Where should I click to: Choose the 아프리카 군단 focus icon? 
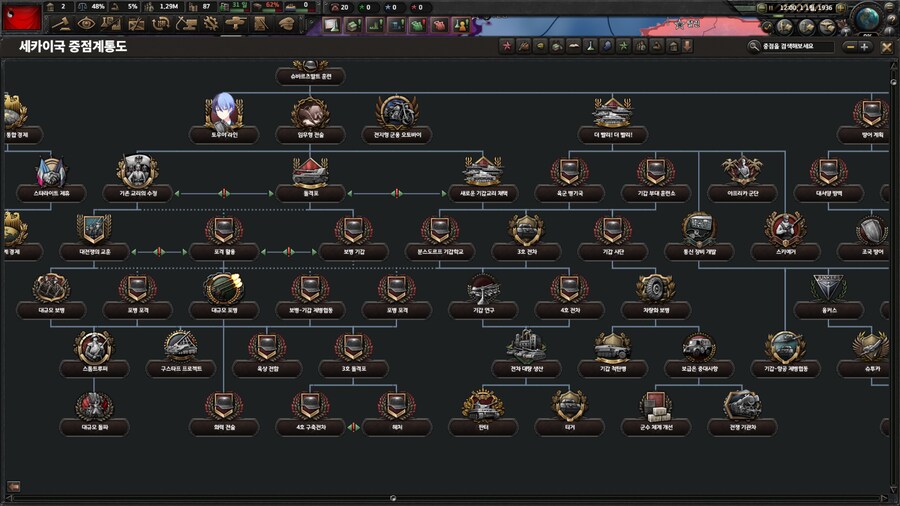pos(741,171)
